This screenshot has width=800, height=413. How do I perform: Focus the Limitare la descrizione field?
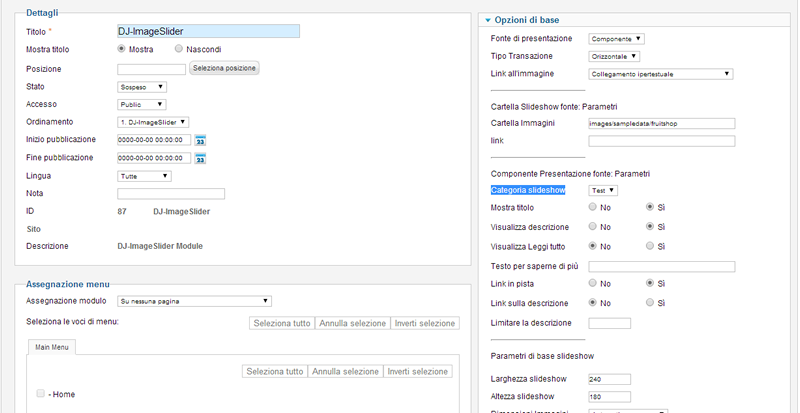tap(610, 323)
